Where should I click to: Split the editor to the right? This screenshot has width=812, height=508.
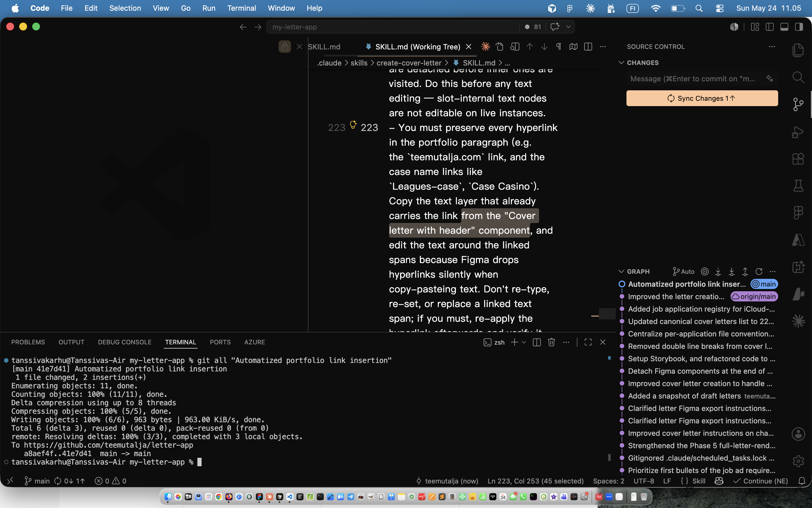pos(588,47)
